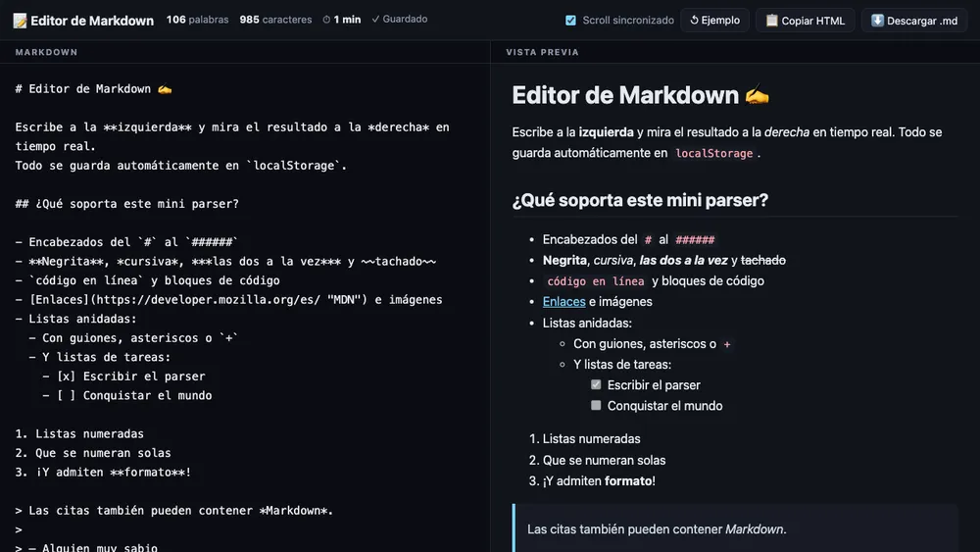Place cursor in '# Editor de Markdown' source line
The height and width of the screenshot is (552, 980).
93,89
